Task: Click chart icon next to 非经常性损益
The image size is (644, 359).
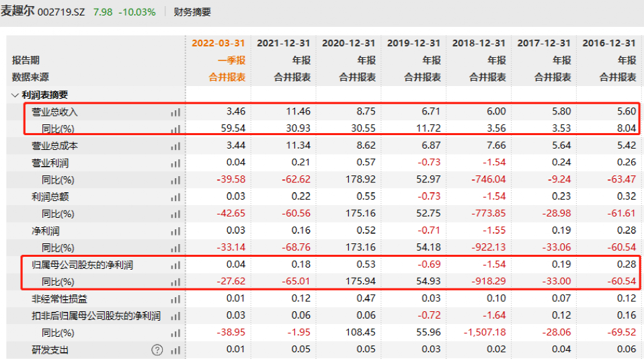Action: click(175, 299)
